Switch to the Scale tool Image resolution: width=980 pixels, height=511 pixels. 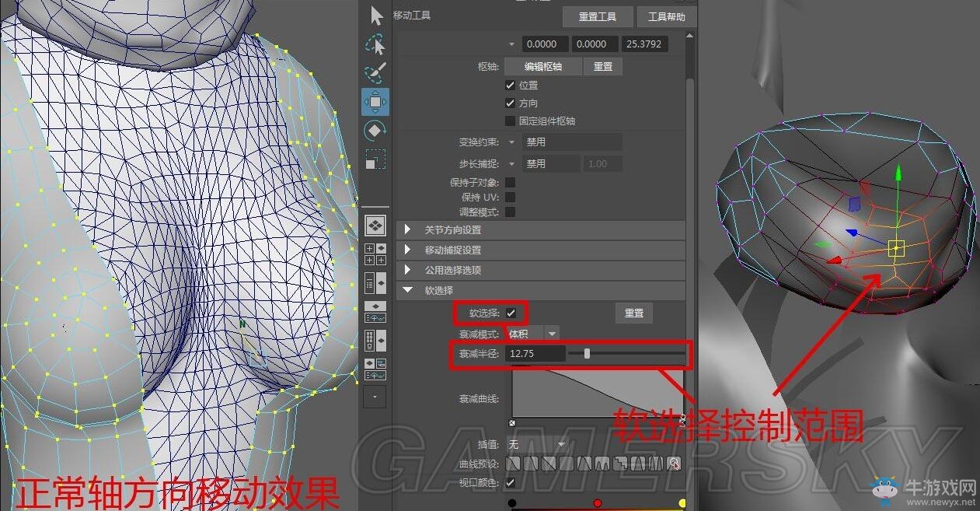(x=375, y=159)
